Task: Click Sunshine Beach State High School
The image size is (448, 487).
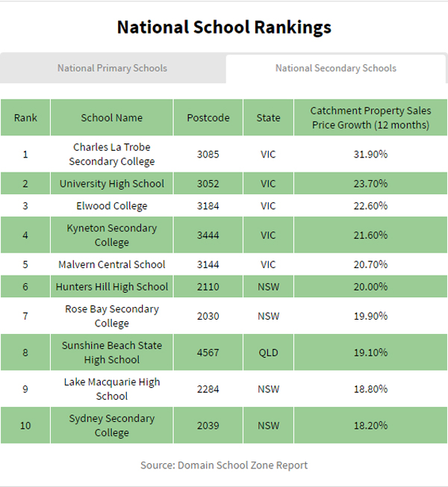Action: click(x=112, y=353)
